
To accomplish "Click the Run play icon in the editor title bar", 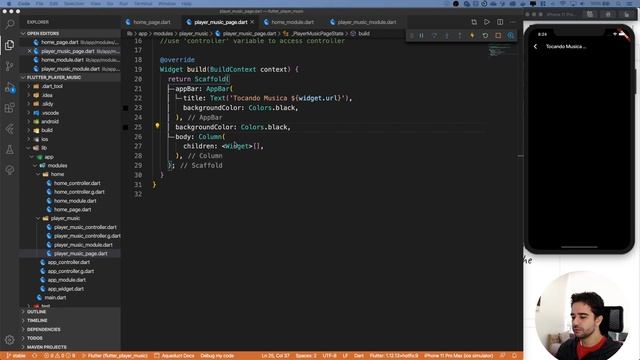I will [x=487, y=22].
